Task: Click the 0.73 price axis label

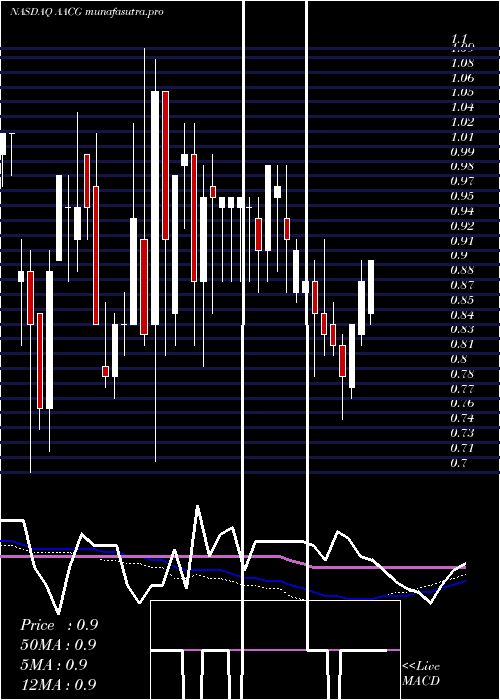Action: click(x=463, y=433)
